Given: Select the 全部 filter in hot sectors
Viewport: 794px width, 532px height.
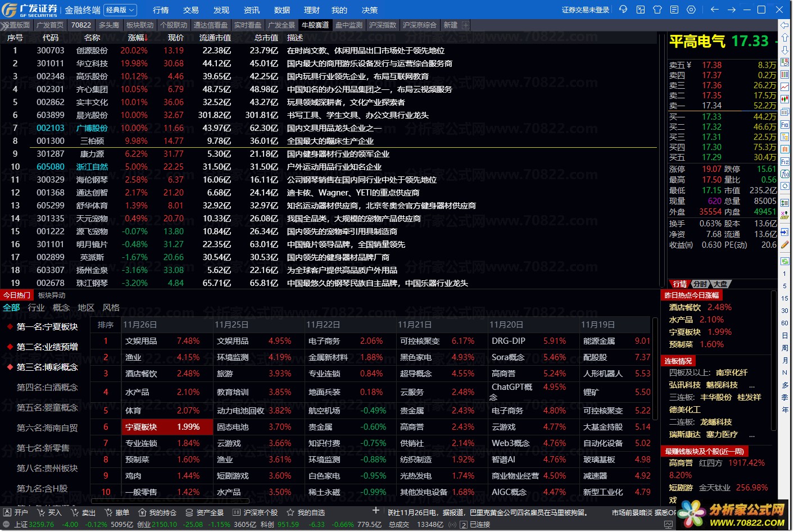Looking at the screenshot, I should 11,307.
